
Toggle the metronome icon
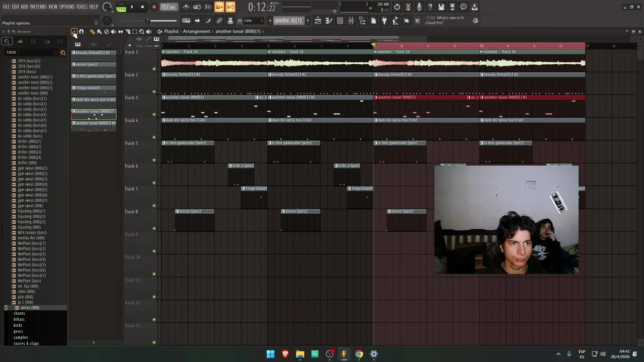pos(186,7)
